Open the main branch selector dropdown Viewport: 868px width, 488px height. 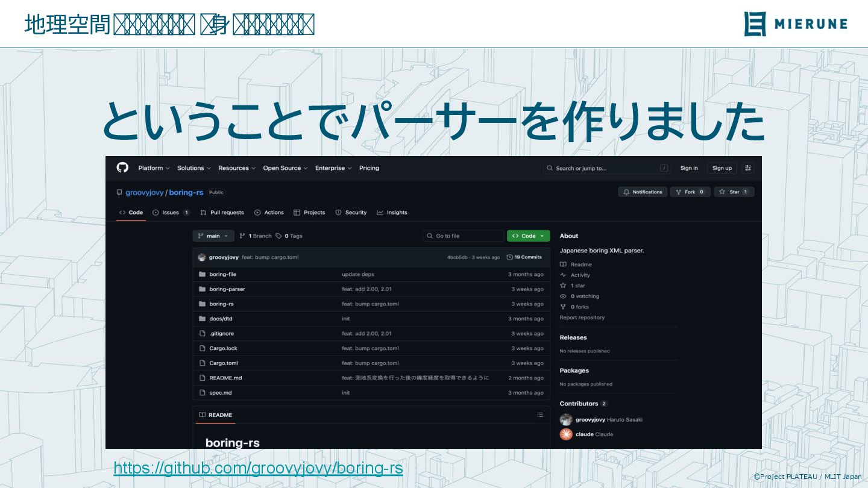point(213,236)
